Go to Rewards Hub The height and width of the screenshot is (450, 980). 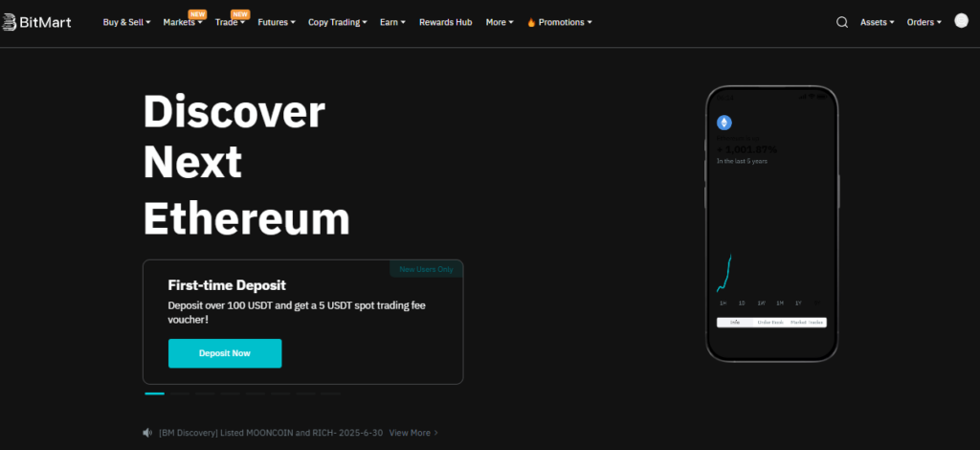tap(446, 23)
